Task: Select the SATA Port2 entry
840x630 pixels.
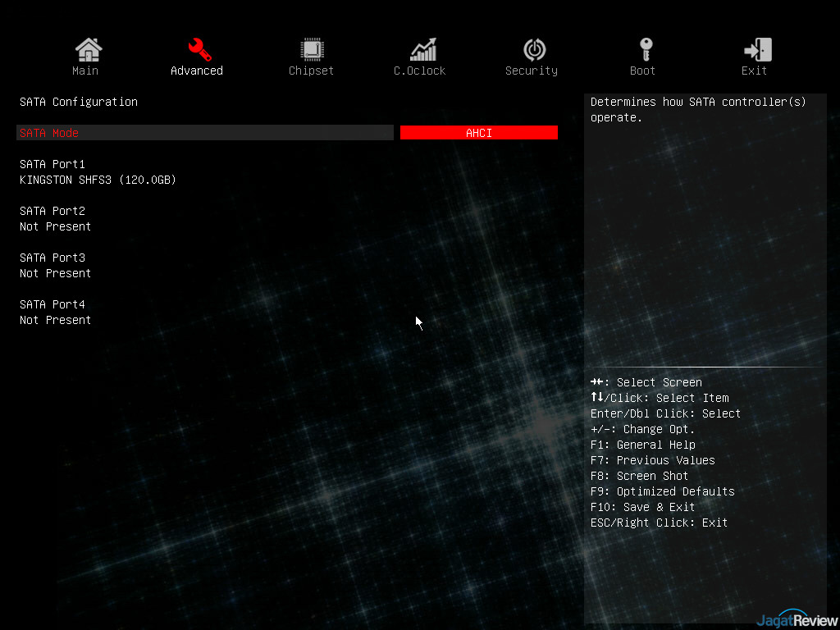Action: [52, 211]
